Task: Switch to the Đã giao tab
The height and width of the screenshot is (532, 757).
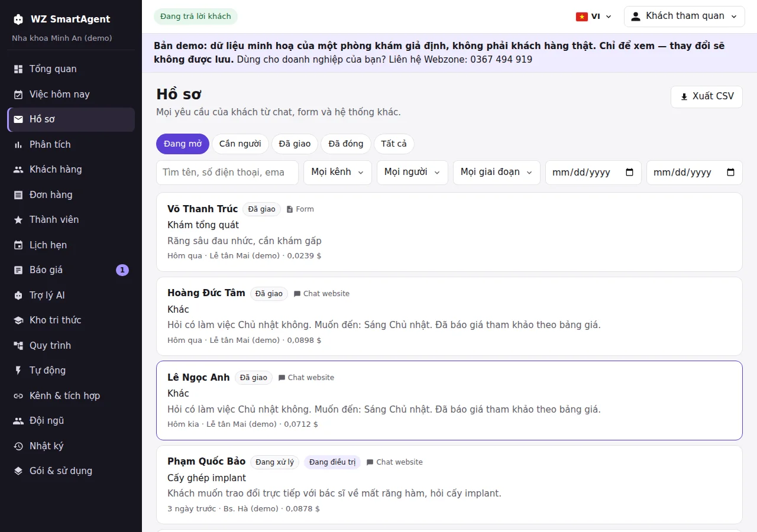Action: (295, 144)
